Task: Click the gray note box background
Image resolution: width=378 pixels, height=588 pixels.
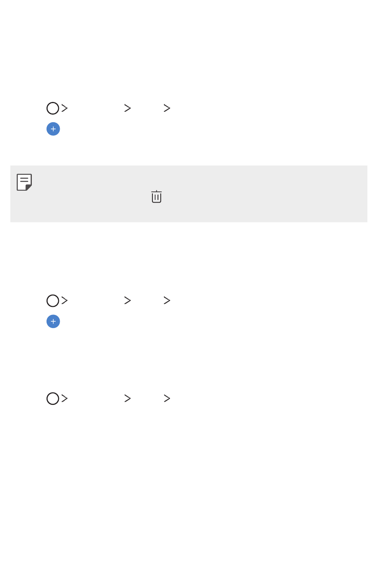Action: tap(189, 194)
